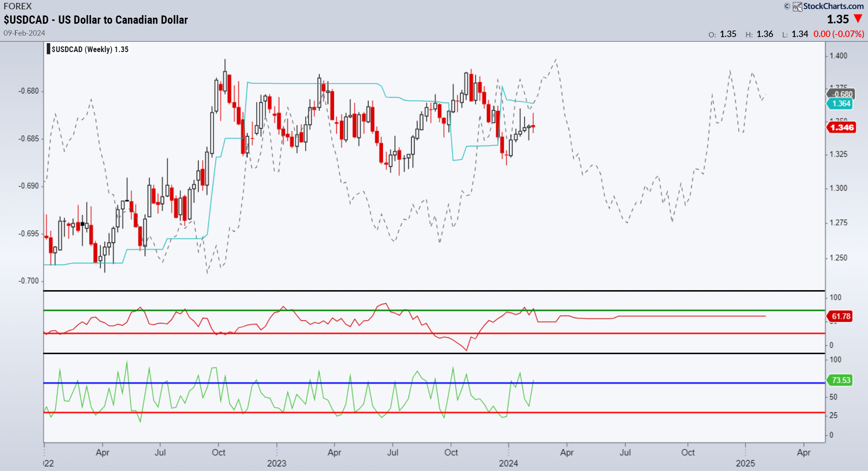
Task: Click the high value 'H: 1.36'
Action: coord(759,34)
